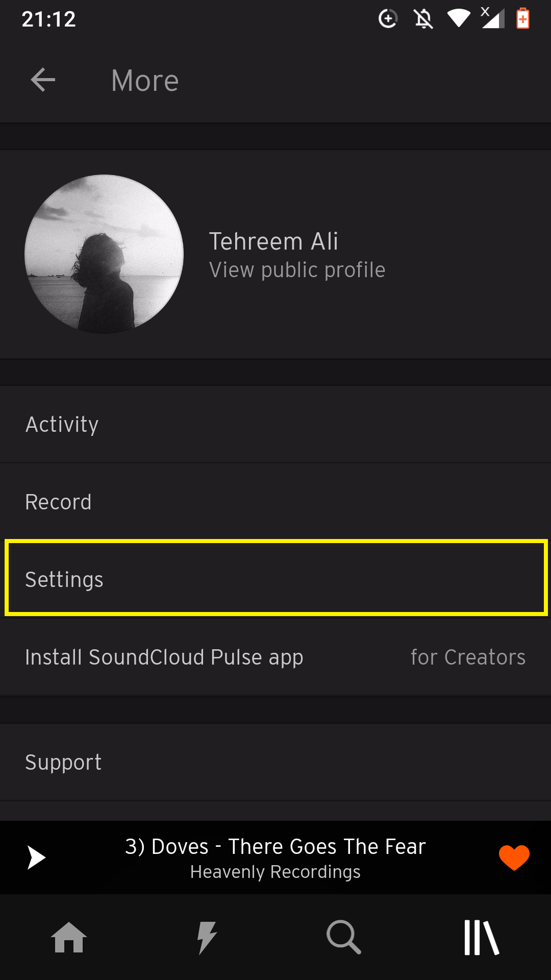Image resolution: width=551 pixels, height=980 pixels.
Task: Tap the name Tehreem Ali
Action: tap(274, 241)
